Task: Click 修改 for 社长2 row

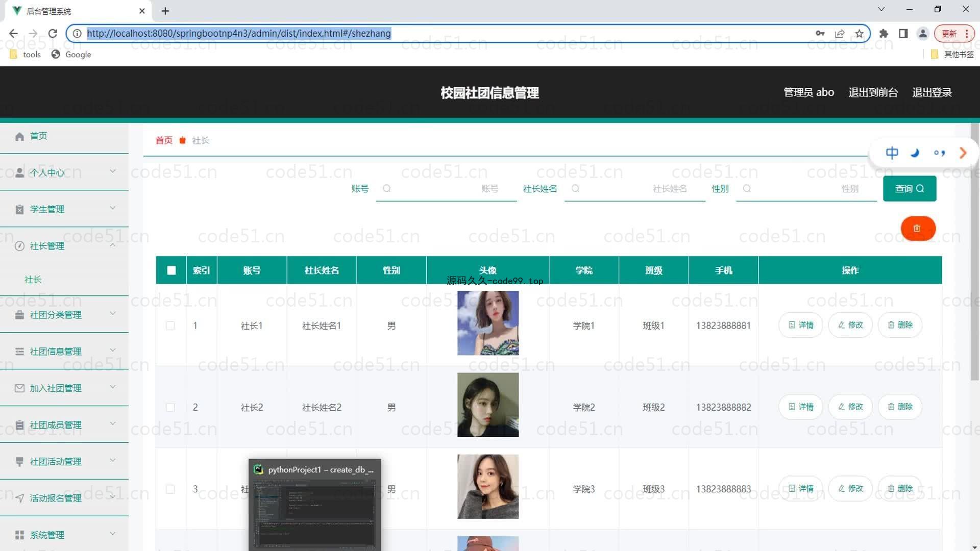Action: (x=850, y=407)
